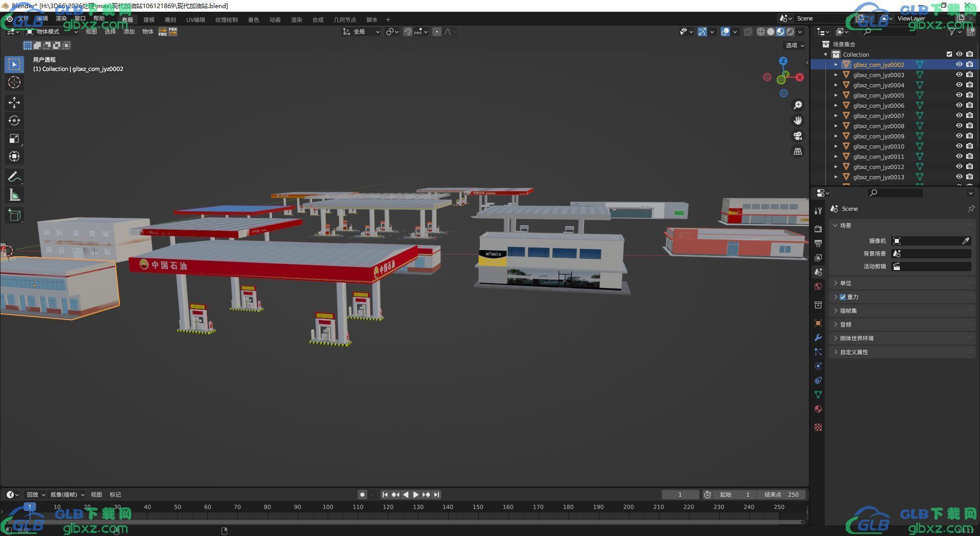The height and width of the screenshot is (536, 980).
Task: Hide glbxz_com_jyz0010 in viewport
Action: (959, 147)
